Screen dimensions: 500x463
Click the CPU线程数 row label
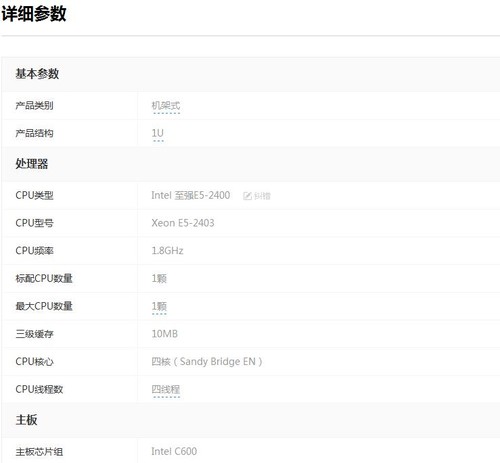(x=39, y=389)
